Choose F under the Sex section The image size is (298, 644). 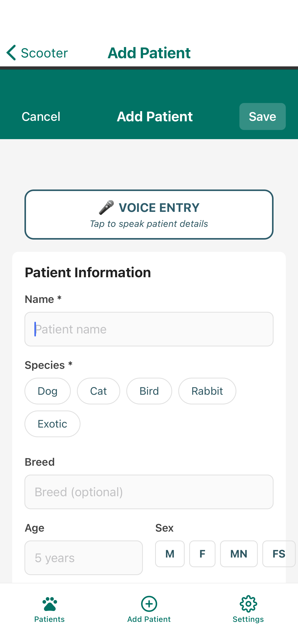click(x=202, y=554)
